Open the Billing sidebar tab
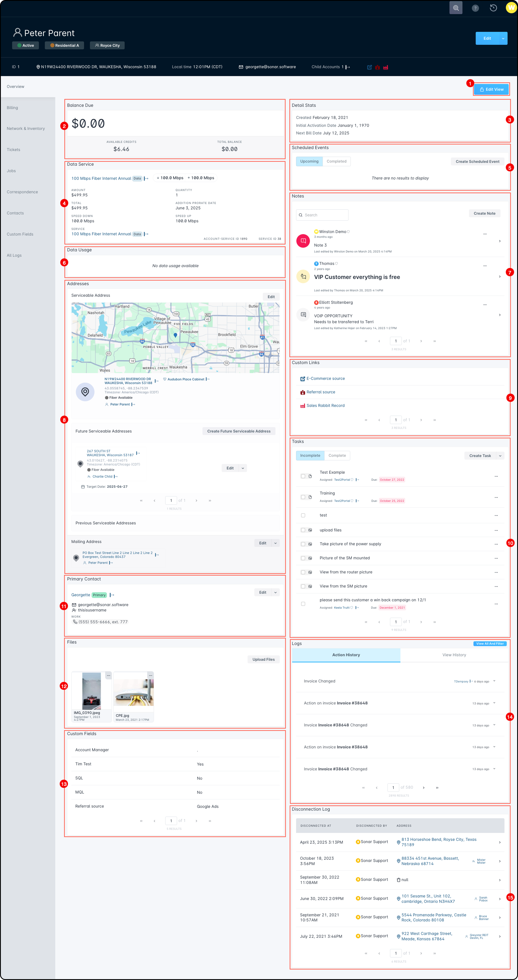The image size is (518, 980). pyautogui.click(x=28, y=108)
